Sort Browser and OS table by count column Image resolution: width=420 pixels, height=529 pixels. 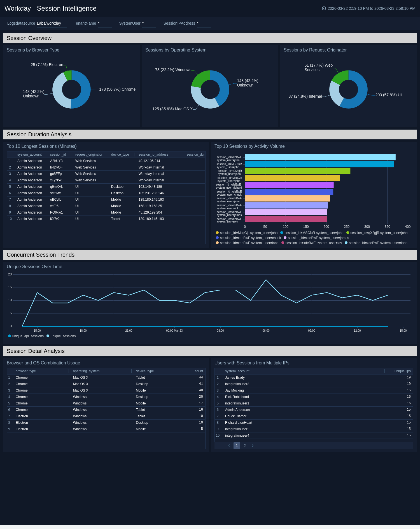199,371
